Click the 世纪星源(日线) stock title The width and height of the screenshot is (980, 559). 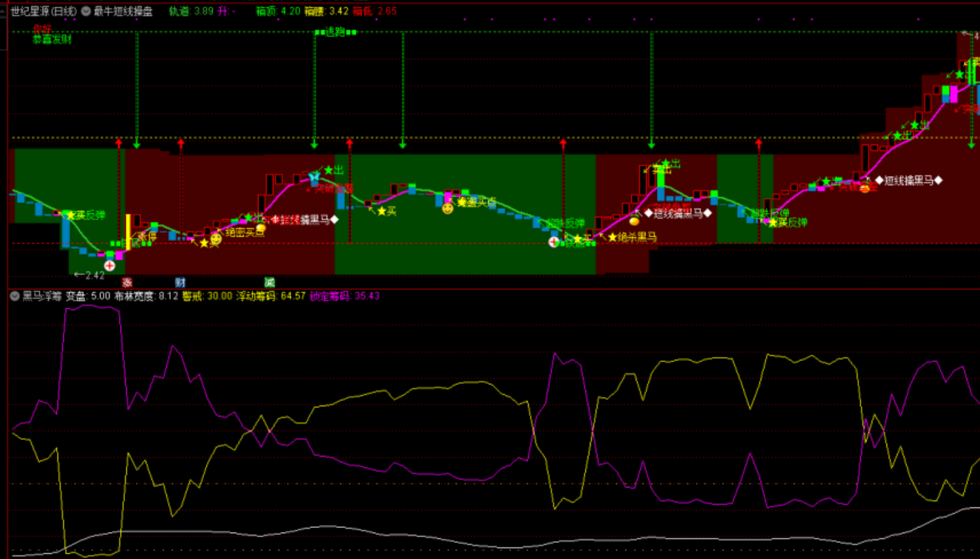(x=43, y=11)
